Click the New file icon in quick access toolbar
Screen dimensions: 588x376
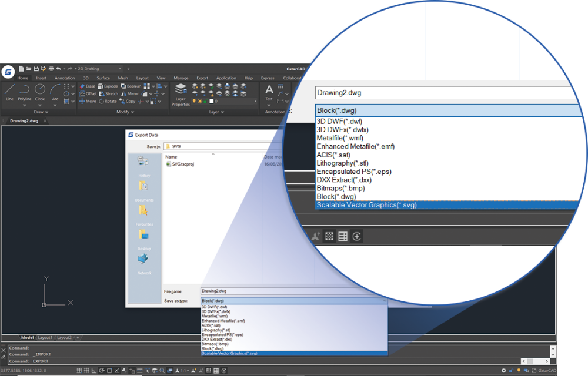click(21, 69)
